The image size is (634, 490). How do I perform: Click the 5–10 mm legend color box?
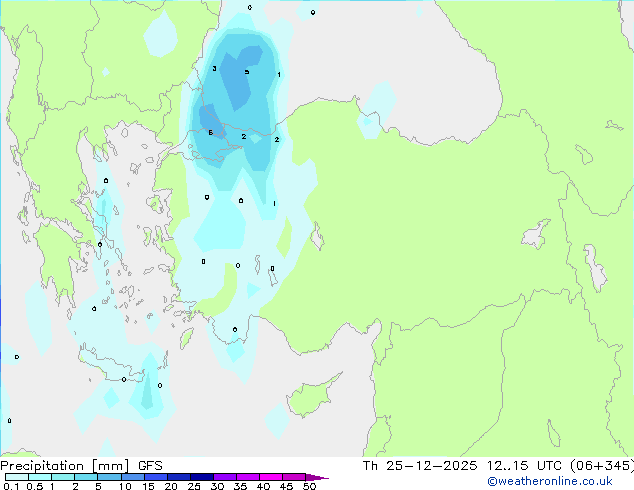point(110,477)
